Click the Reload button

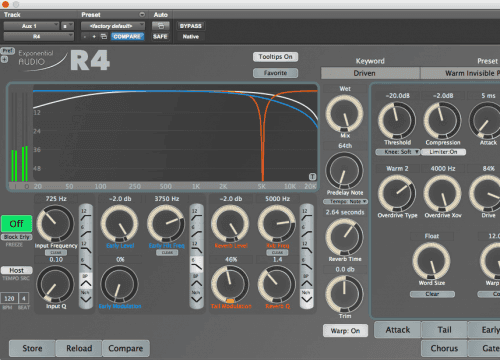[x=79, y=348]
